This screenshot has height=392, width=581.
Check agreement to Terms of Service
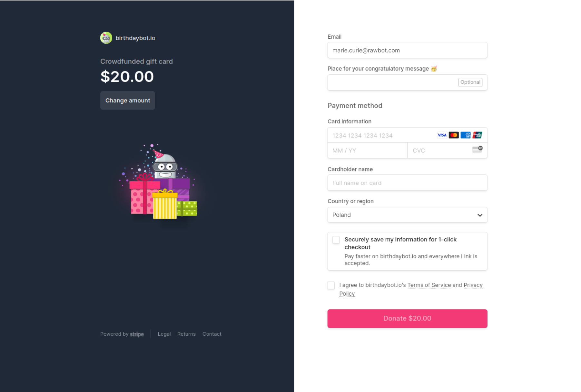click(331, 285)
